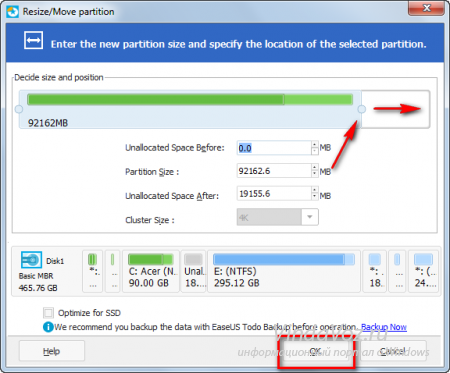Click the EaseUS app icon in title bar
Viewport: 450px width, 373px height.
click(12, 11)
